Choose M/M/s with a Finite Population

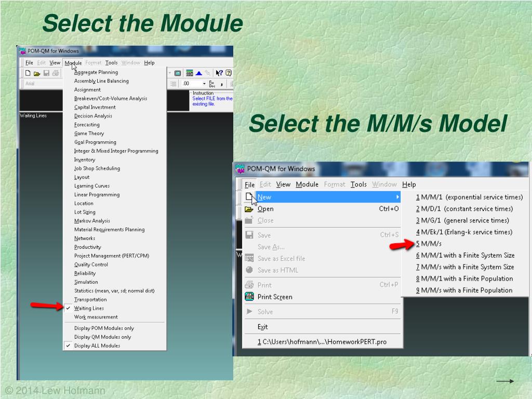click(464, 290)
